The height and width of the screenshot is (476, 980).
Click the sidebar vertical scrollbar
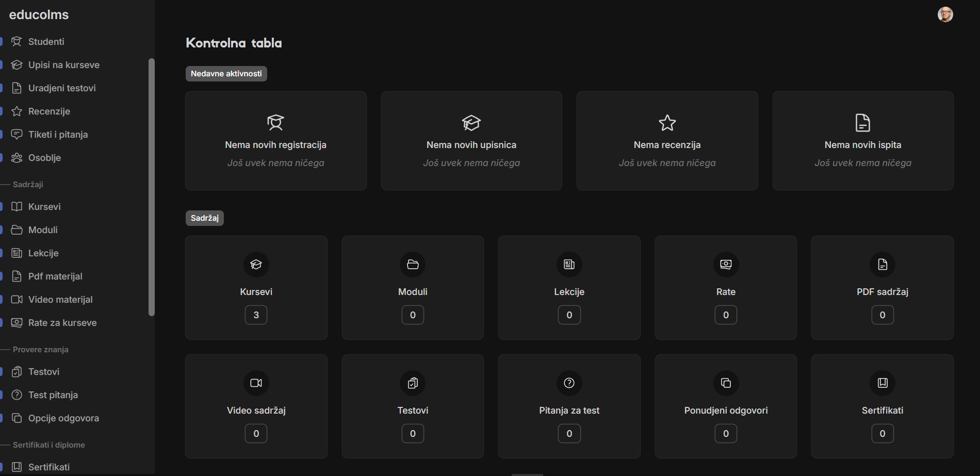tap(151, 186)
